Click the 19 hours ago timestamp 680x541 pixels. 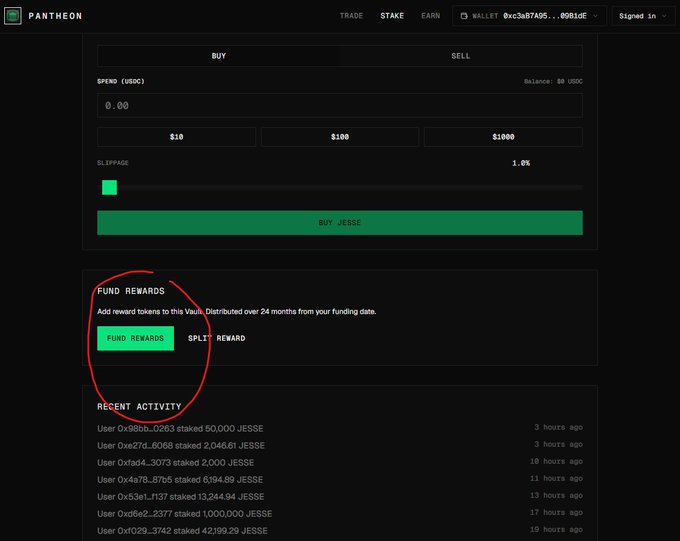(x=556, y=529)
